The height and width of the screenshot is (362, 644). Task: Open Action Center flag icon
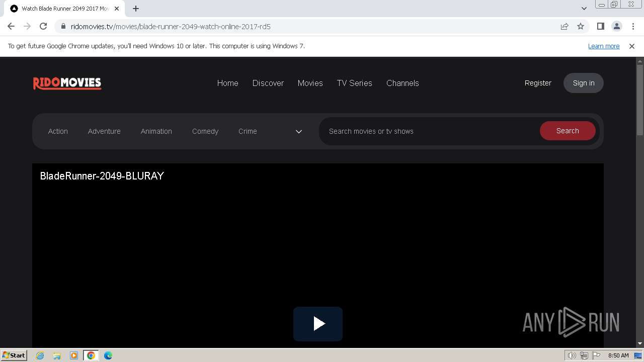point(597,355)
